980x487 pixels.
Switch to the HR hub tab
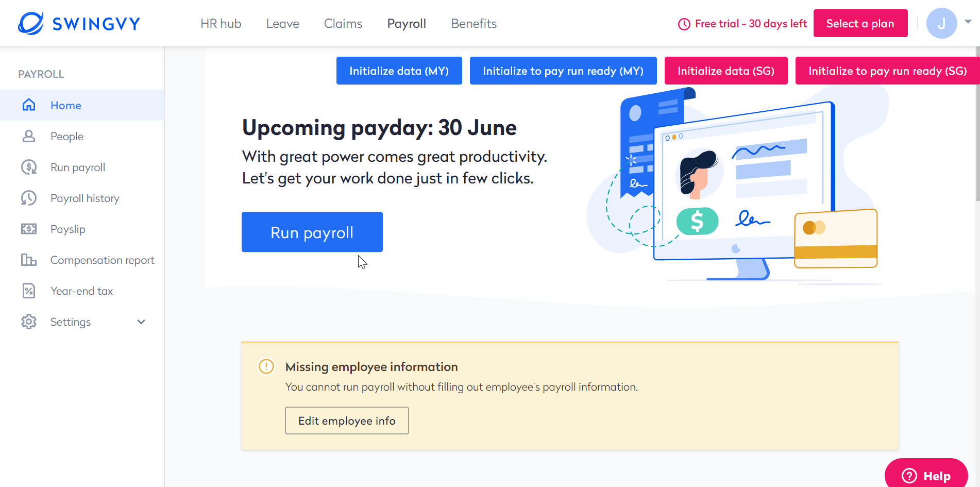(x=221, y=24)
